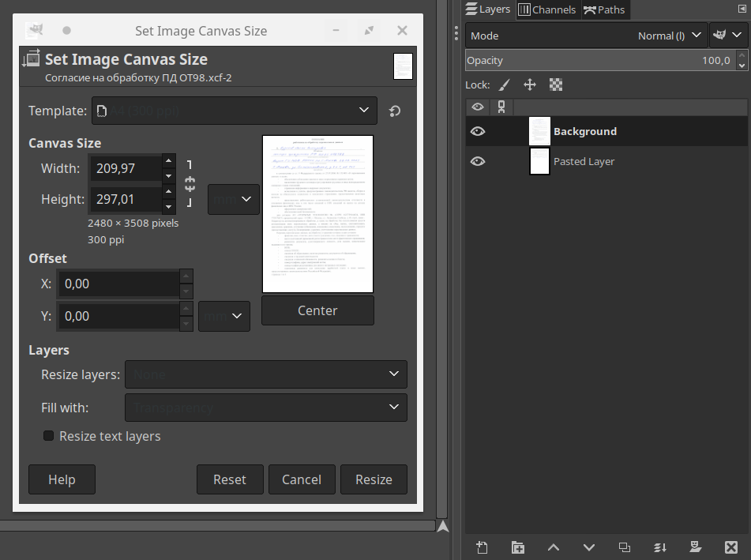This screenshot has width=751, height=560.
Task: Click the width/height chain link icon
Action: (x=190, y=183)
